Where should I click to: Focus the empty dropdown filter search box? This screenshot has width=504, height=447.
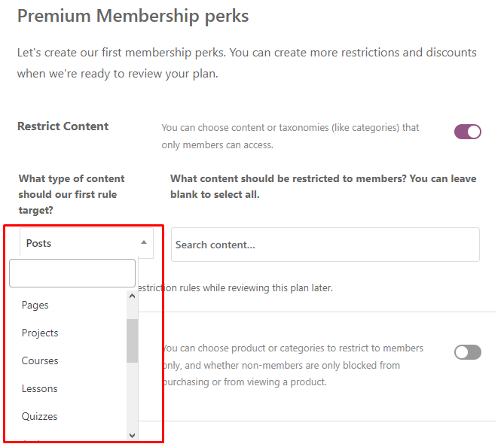tap(72, 273)
